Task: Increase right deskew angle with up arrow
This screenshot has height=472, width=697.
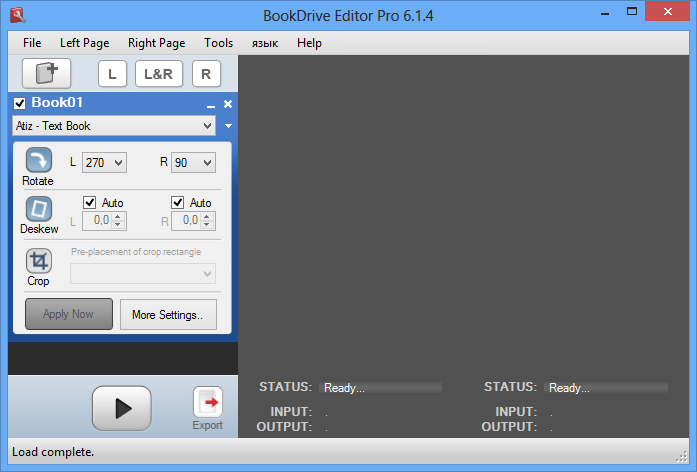Action: click(x=207, y=216)
